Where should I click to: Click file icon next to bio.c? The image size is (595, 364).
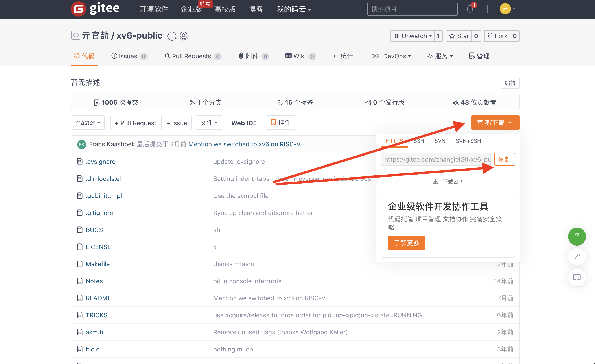80,349
